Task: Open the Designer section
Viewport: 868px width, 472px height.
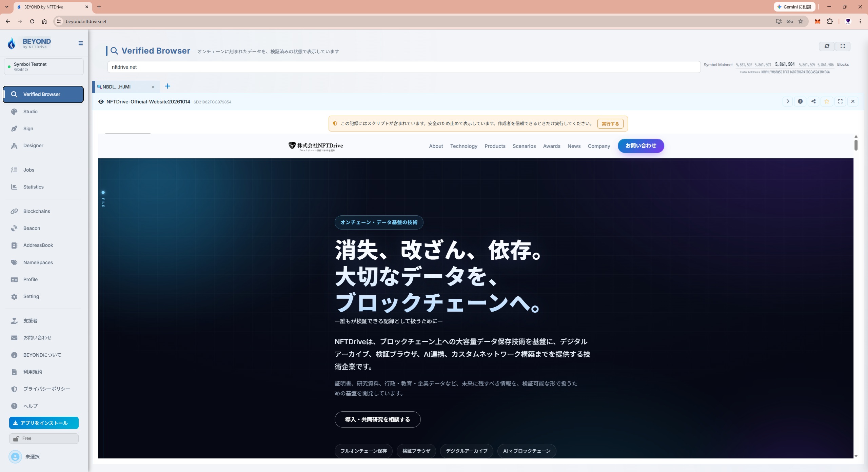Action: [43, 145]
